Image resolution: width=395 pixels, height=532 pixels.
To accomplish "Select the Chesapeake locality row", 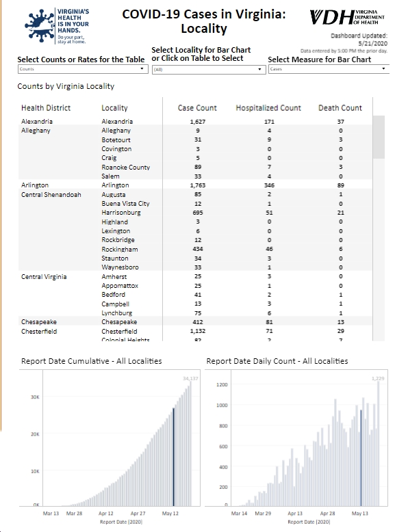I will click(195, 321).
